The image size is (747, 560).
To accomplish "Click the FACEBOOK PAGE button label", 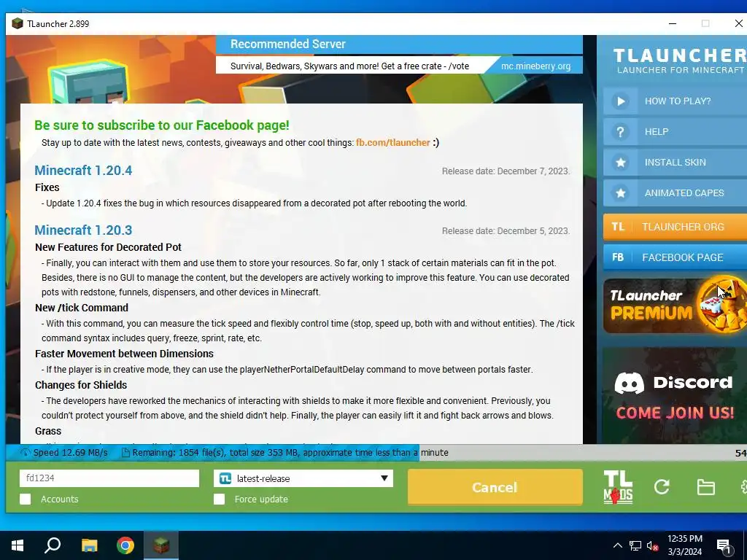I will (682, 257).
